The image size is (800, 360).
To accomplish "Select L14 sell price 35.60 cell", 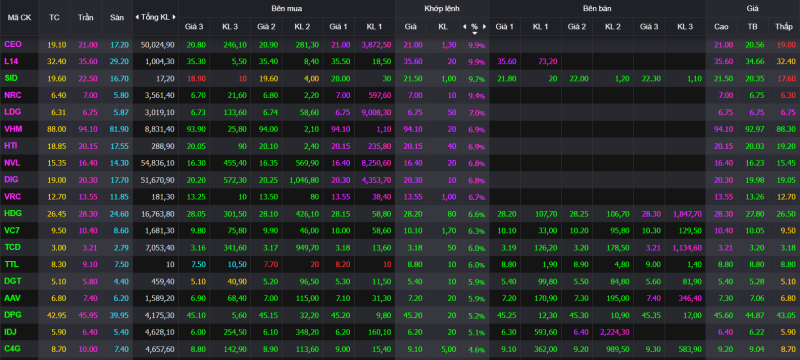I will [x=505, y=61].
